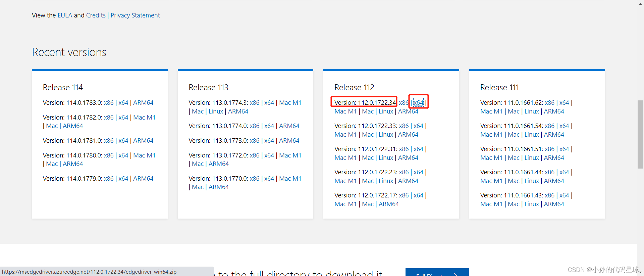Download x86 driver for version 112.0.1722.34
Image resolution: width=644 pixels, height=276 pixels.
point(404,103)
